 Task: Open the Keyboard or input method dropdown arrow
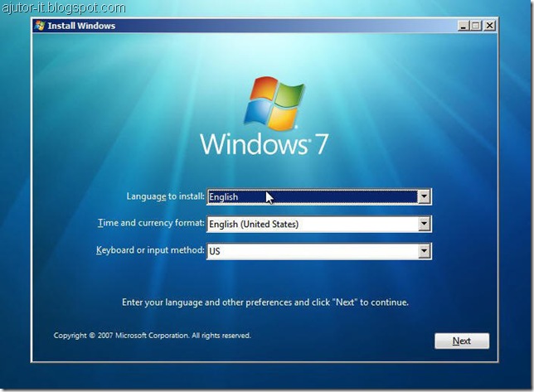pyautogui.click(x=424, y=251)
